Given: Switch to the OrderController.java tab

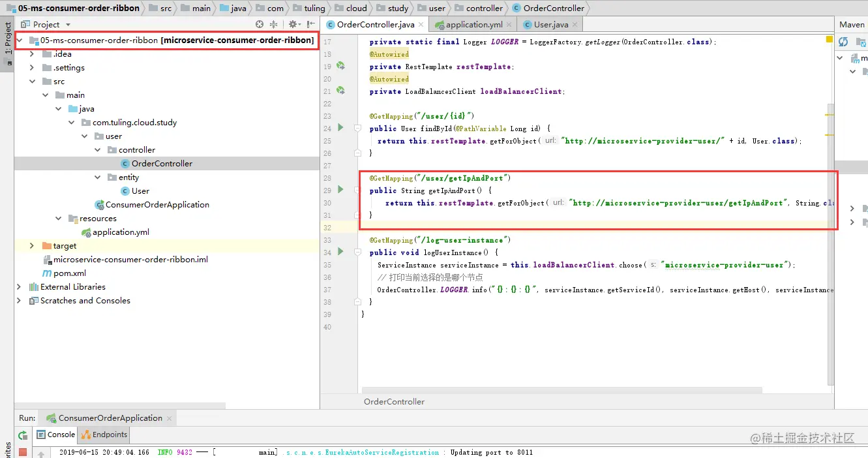Looking at the screenshot, I should point(375,25).
